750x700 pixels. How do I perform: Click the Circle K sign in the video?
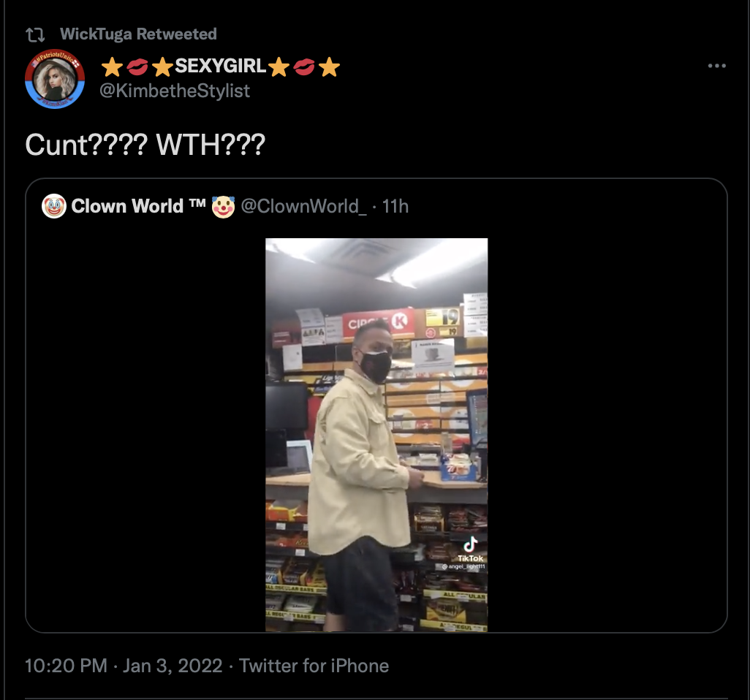pyautogui.click(x=379, y=323)
